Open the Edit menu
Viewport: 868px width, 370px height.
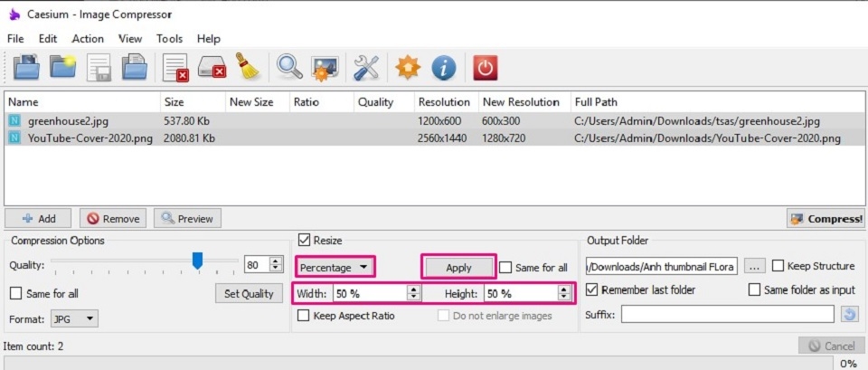tap(48, 39)
